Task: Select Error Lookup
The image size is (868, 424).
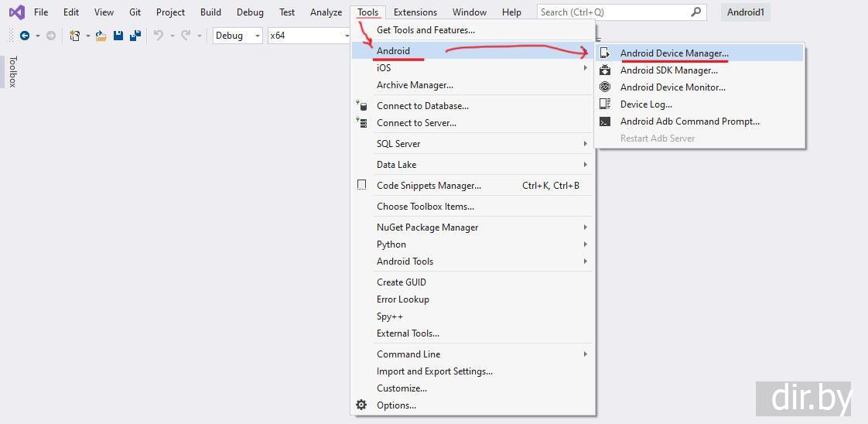Action: pyautogui.click(x=473, y=299)
